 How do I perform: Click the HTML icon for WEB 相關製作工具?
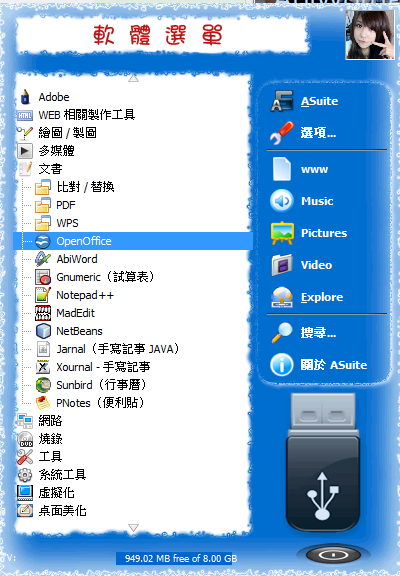(x=25, y=115)
